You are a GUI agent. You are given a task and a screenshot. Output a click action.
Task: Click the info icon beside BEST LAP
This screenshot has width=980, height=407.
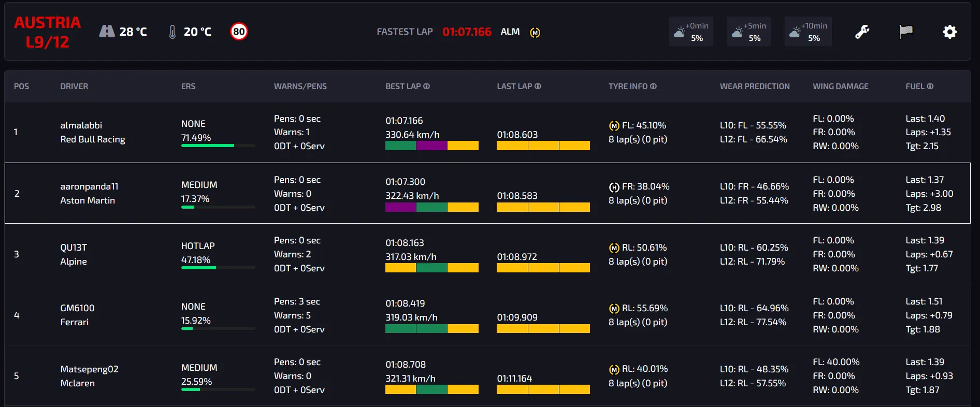point(427,86)
